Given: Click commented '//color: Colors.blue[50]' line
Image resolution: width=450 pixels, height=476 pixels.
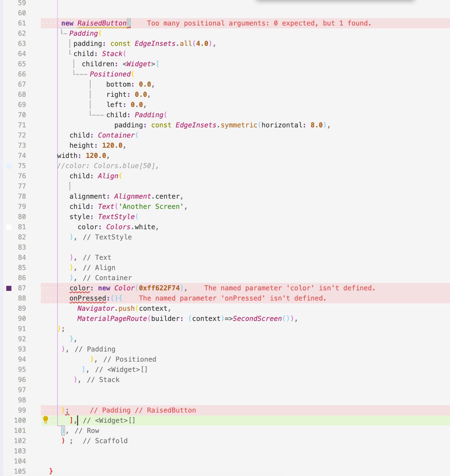Looking at the screenshot, I should tap(108, 166).
